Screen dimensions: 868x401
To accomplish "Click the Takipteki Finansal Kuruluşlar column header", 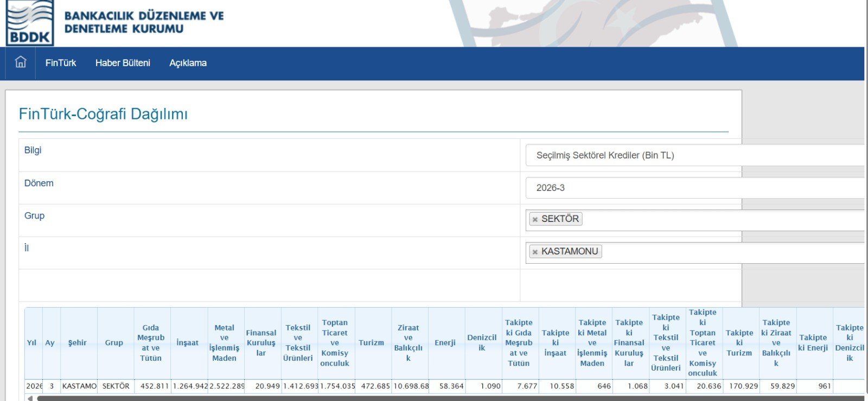I will [631, 343].
